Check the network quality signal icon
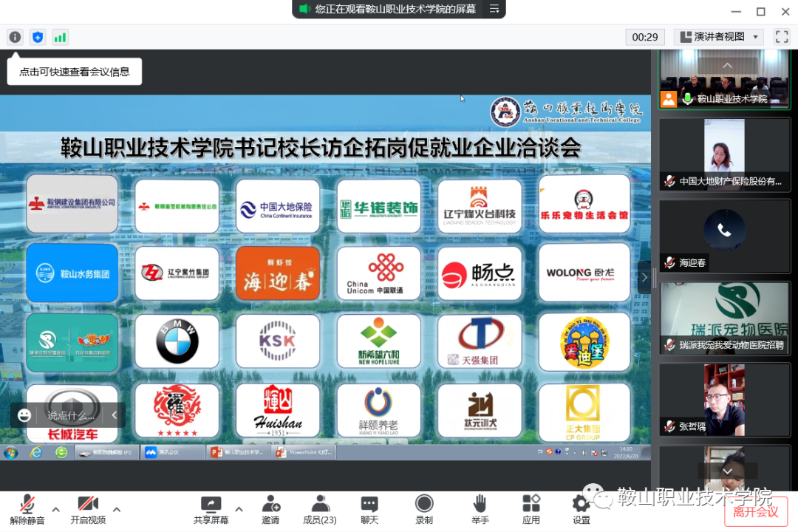Screen dimensions: 798x532 [60, 37]
